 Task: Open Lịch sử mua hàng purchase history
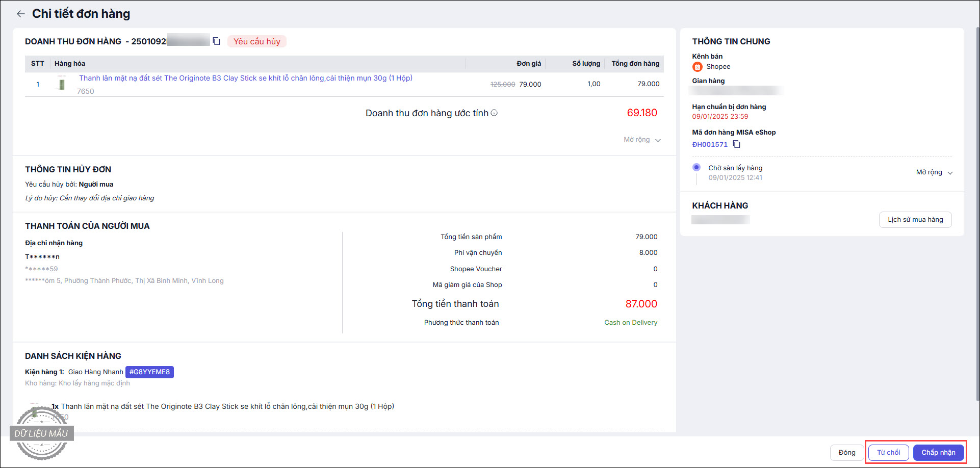[x=915, y=220]
